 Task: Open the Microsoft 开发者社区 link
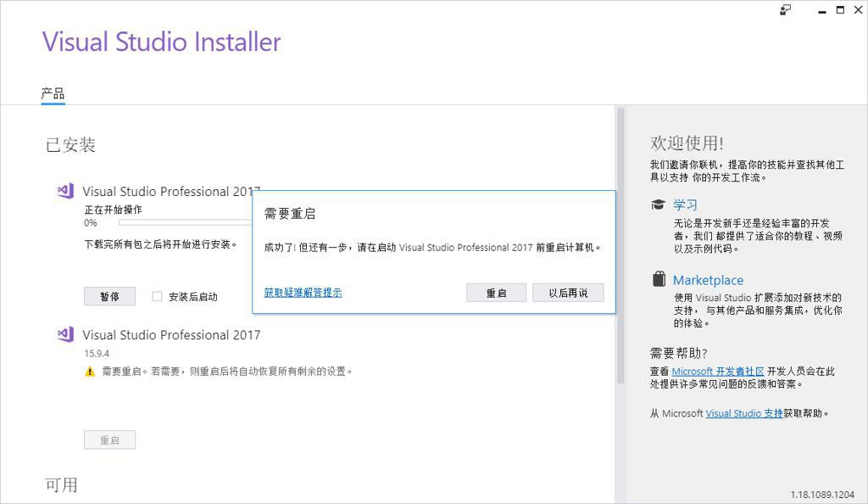click(x=717, y=371)
